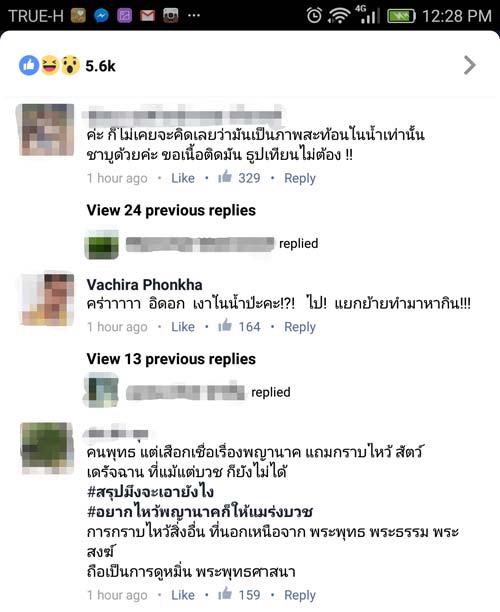
Task: Open hashtag #สรุปมึงจะเอายังไง
Action: [150, 491]
